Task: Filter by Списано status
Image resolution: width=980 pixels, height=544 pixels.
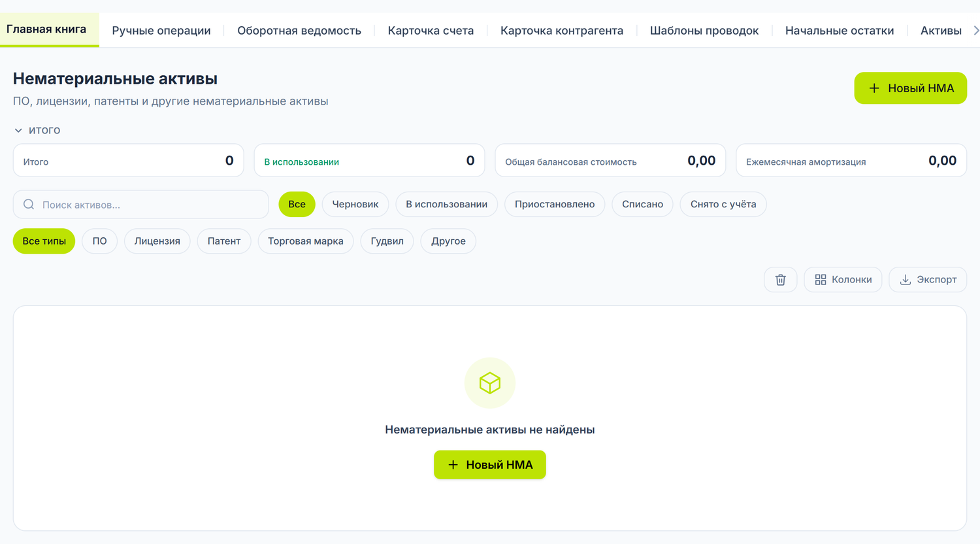Action: click(x=642, y=204)
